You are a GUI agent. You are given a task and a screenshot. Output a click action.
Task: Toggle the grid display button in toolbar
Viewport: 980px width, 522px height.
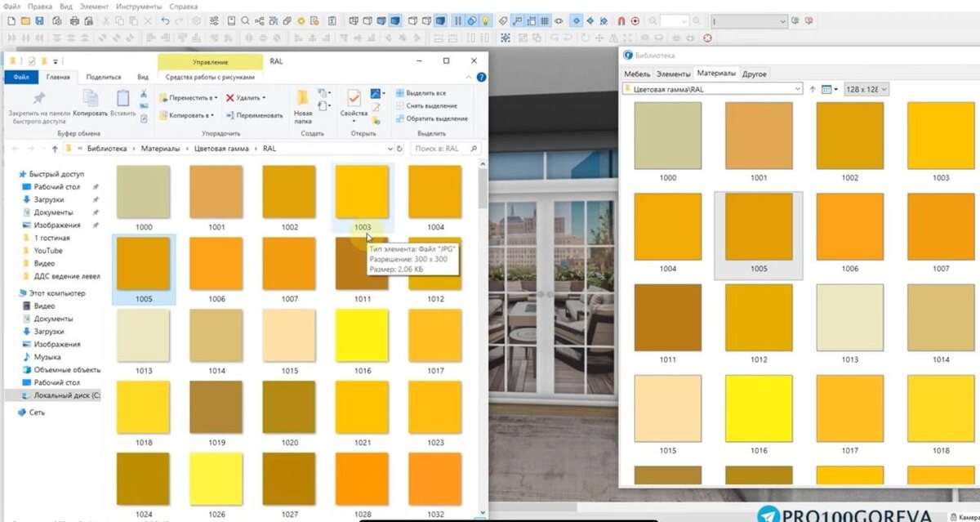point(545,21)
